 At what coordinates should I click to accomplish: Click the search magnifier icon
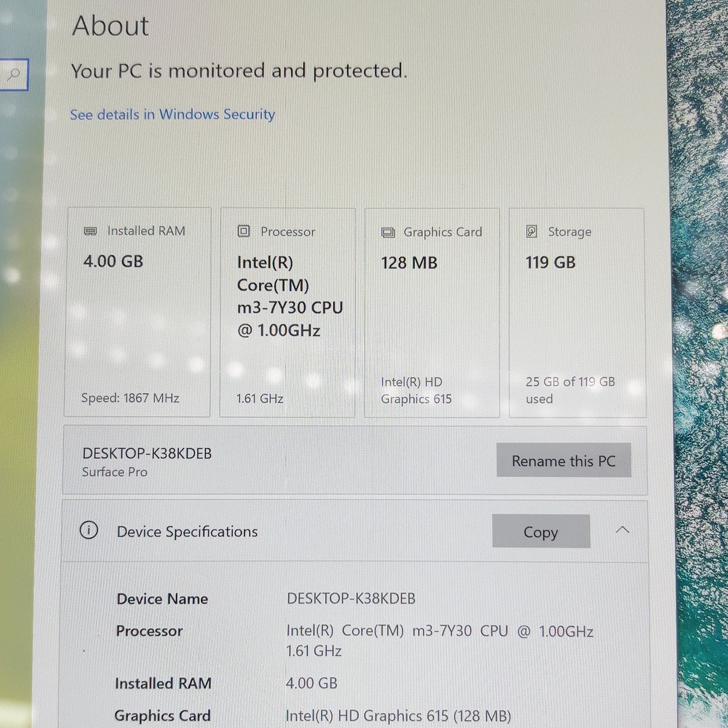pyautogui.click(x=14, y=75)
